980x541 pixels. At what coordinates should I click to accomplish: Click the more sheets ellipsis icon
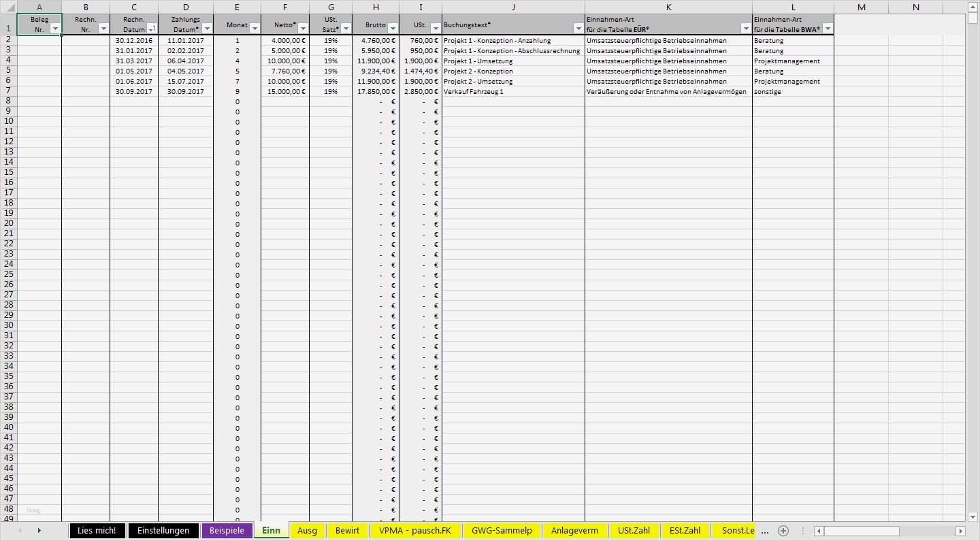[x=764, y=531]
